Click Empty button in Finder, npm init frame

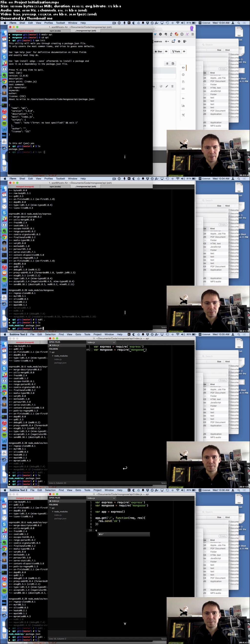223,69
